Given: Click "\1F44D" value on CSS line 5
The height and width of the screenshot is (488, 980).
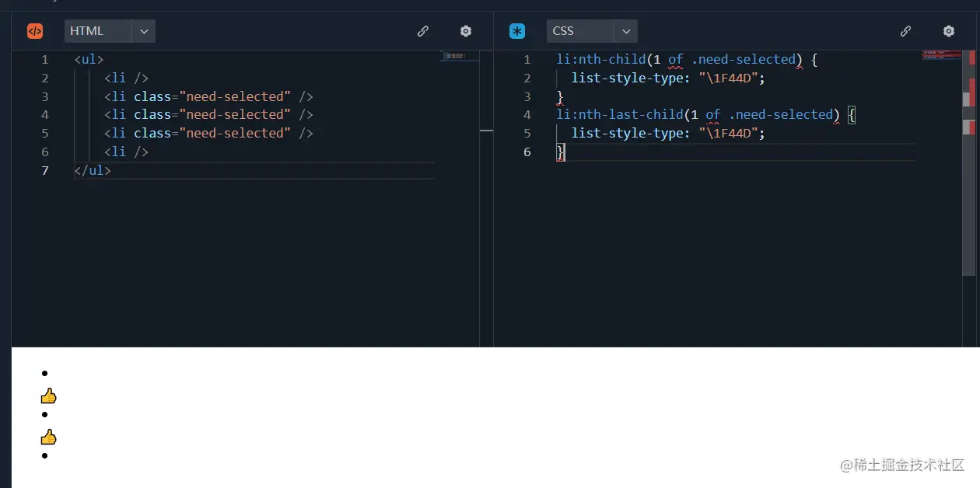Looking at the screenshot, I should tap(728, 133).
